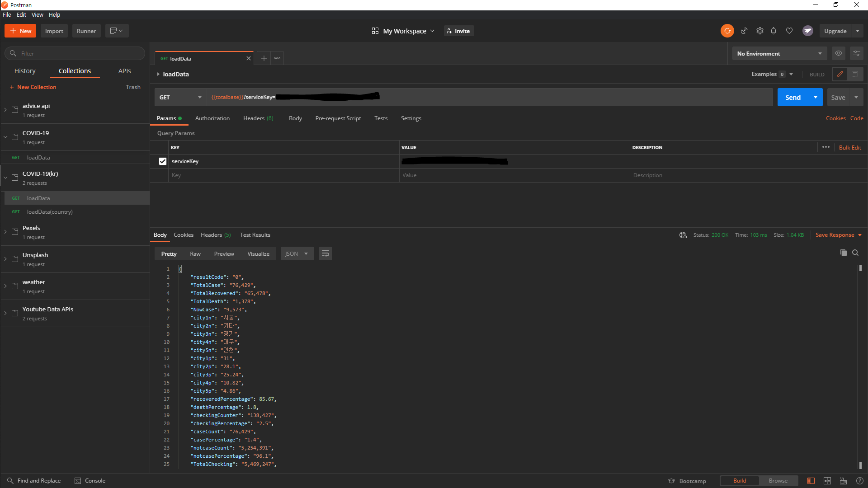This screenshot has height=488, width=868.
Task: Open the No Environment dropdown
Action: 779,53
